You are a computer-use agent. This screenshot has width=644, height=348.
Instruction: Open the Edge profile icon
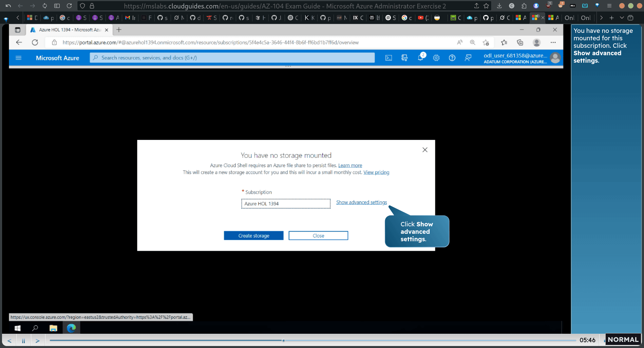[536, 42]
